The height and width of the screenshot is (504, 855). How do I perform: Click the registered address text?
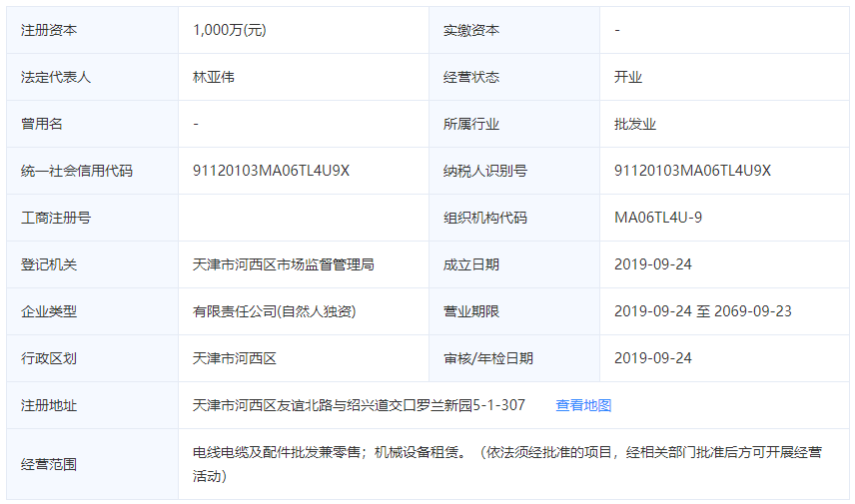[359, 405]
